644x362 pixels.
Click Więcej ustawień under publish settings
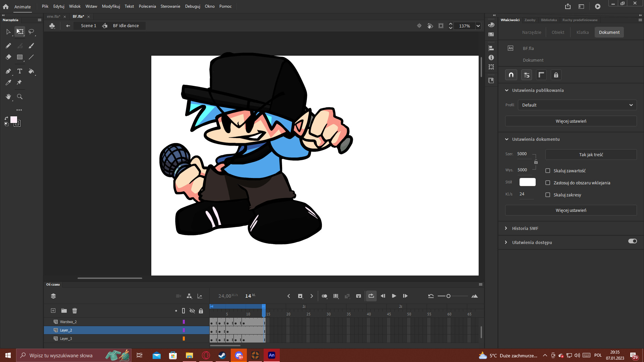point(571,121)
